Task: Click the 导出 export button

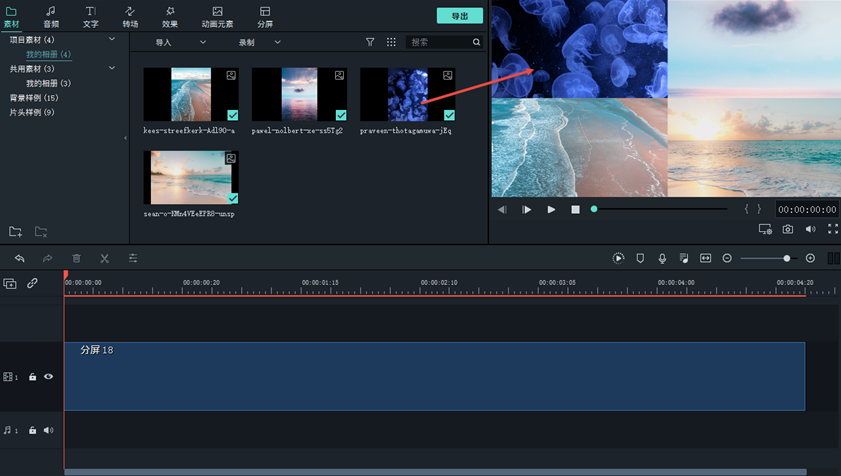Action: (x=459, y=16)
